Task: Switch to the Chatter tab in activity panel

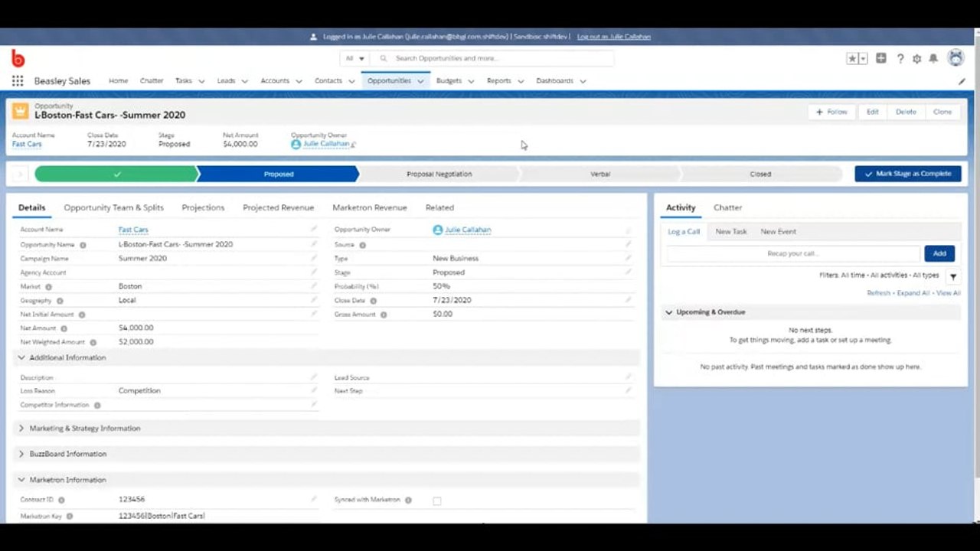Action: [727, 207]
